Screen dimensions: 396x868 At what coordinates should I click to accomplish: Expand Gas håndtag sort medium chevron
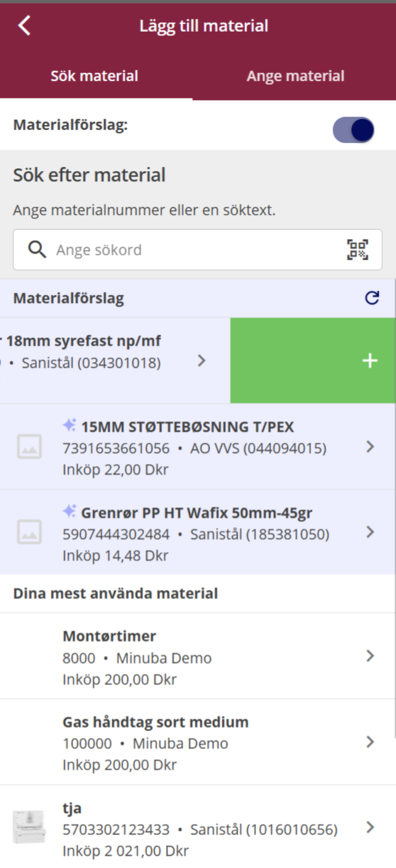click(370, 742)
